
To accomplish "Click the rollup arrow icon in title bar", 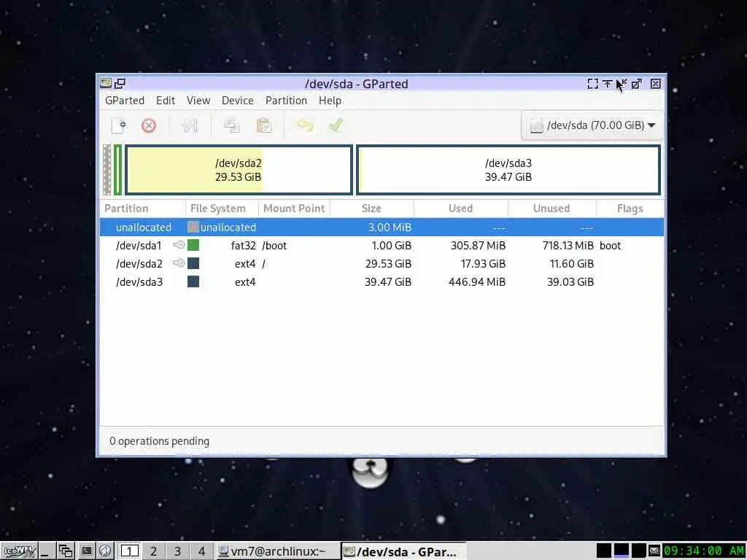I will click(x=608, y=84).
